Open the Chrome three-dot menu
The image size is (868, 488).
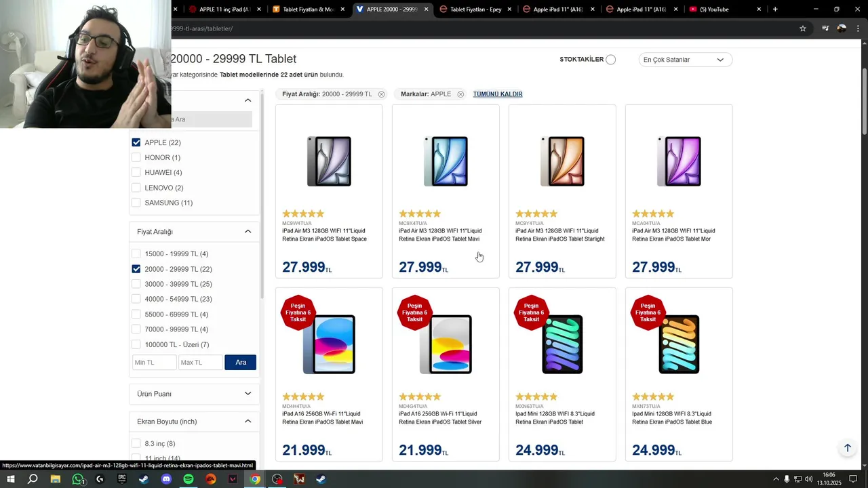pos(859,28)
